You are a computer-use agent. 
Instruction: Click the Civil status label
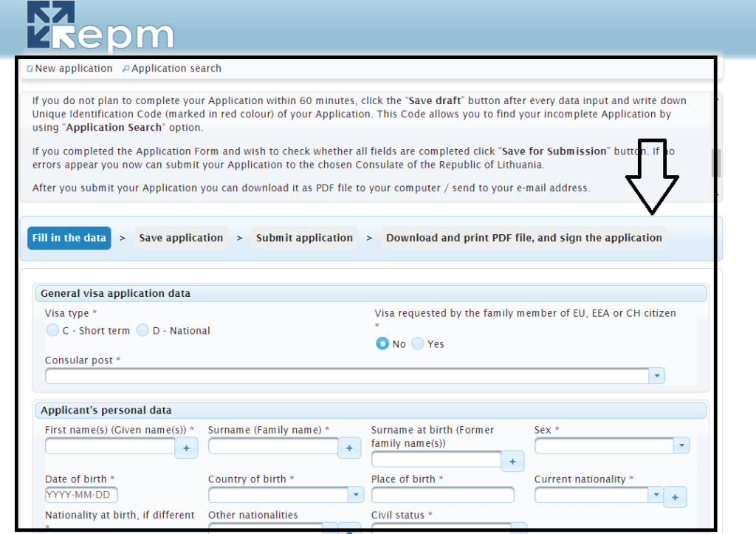402,516
